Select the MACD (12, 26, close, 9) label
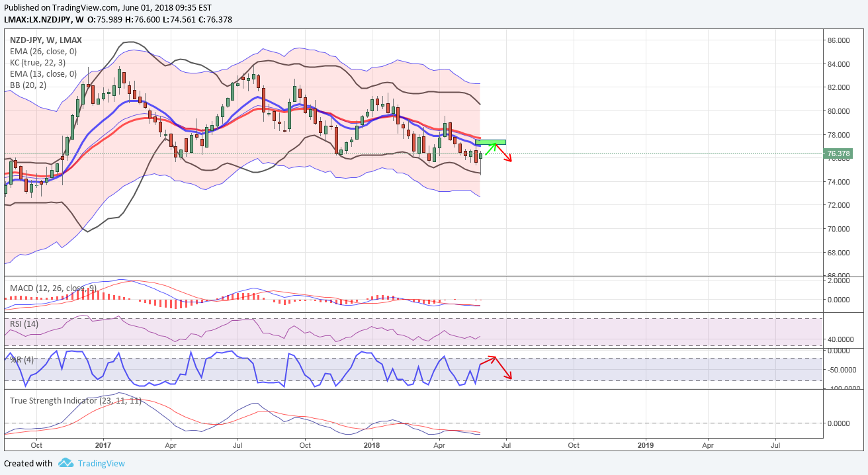The height and width of the screenshot is (475, 868). coord(52,288)
